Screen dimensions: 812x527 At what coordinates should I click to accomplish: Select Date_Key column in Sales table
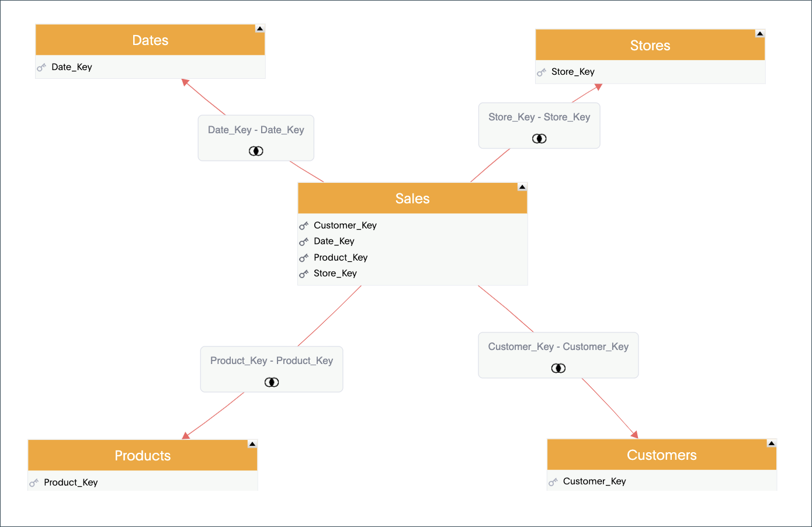click(x=334, y=241)
